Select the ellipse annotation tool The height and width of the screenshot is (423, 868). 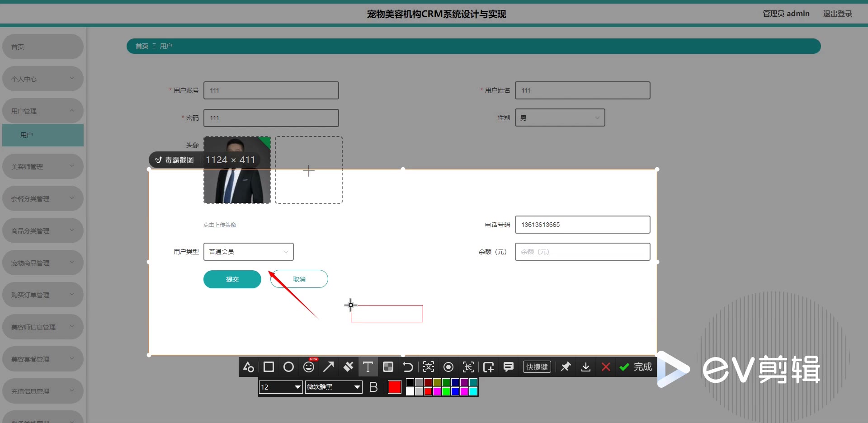click(x=288, y=367)
